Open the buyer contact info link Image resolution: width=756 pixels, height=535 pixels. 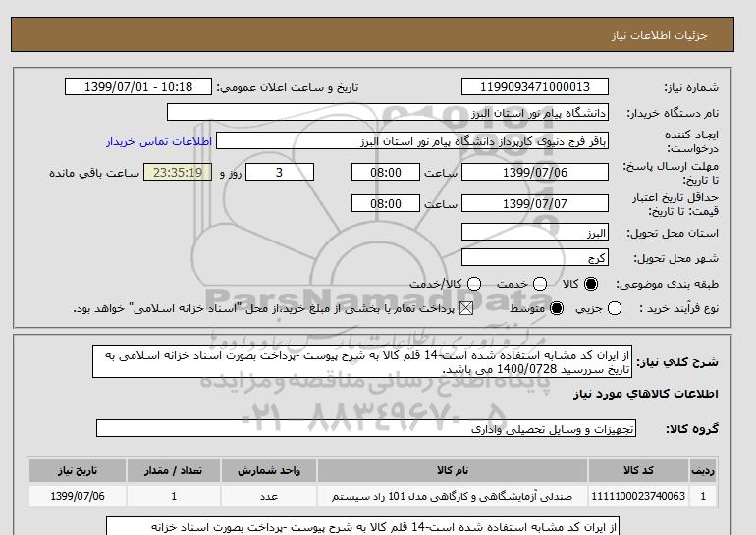click(x=159, y=142)
